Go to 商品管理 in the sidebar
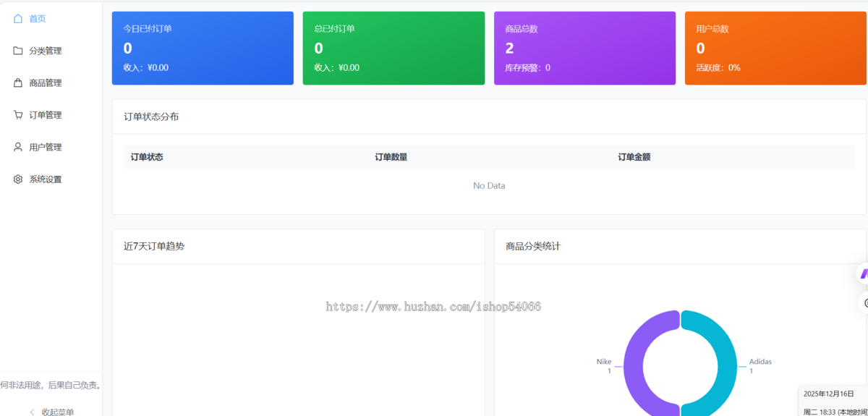 [x=51, y=83]
